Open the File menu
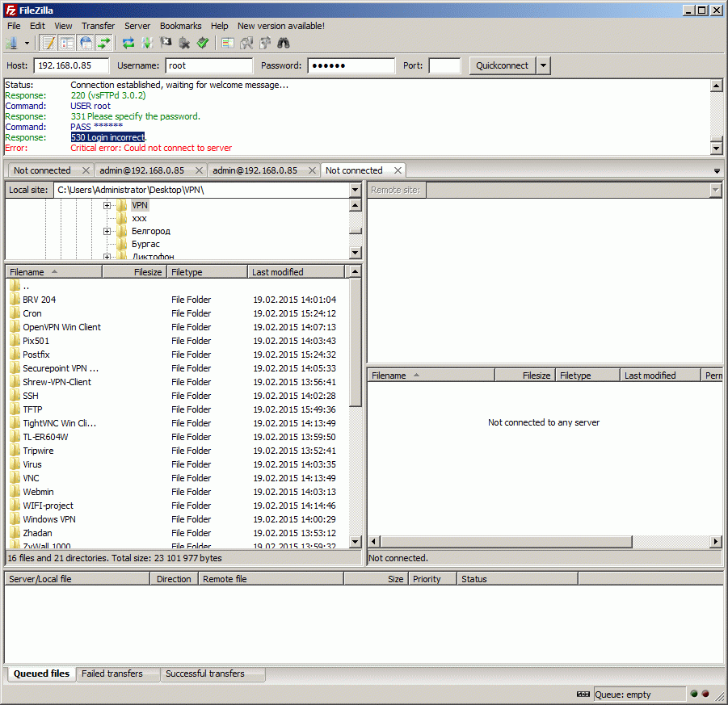 (x=14, y=26)
